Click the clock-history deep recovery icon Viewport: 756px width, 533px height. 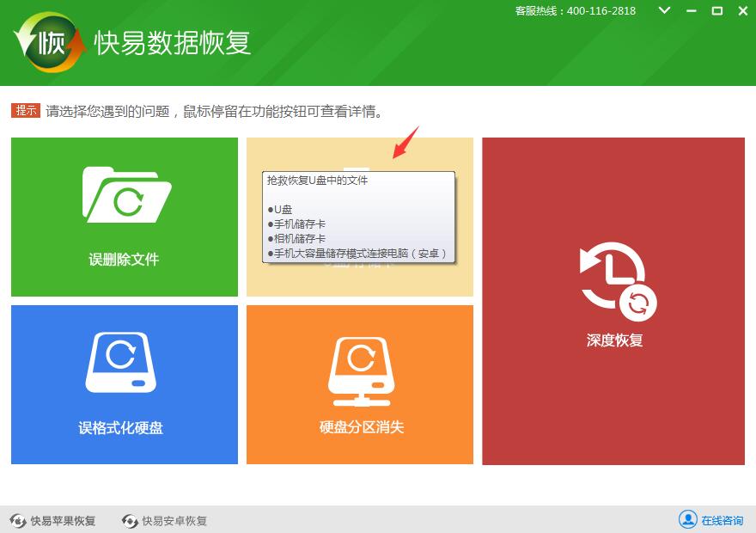618,282
